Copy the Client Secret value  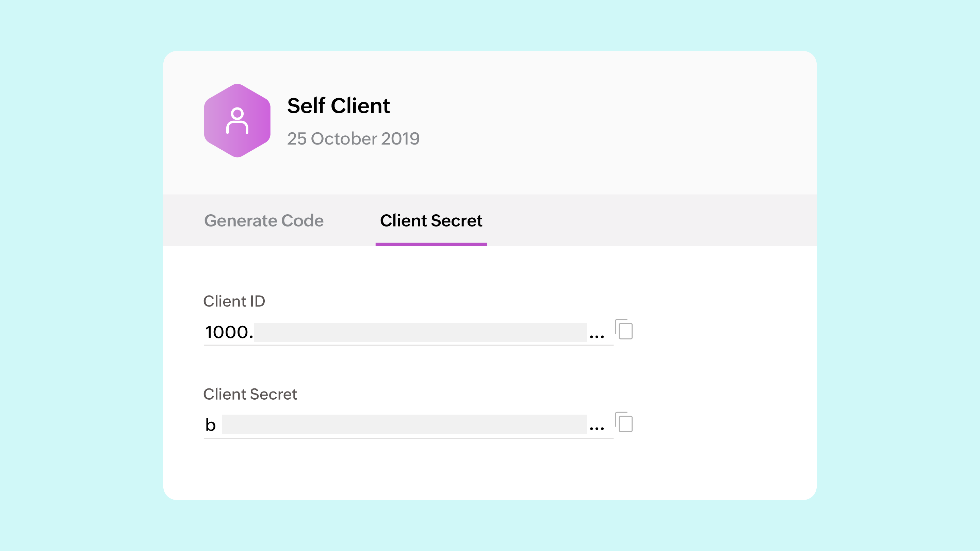(x=624, y=422)
